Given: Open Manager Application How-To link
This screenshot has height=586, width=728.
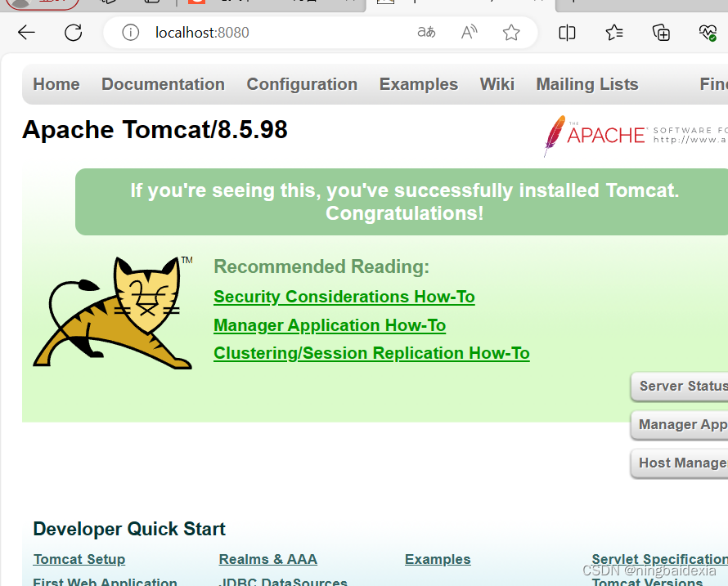Looking at the screenshot, I should (x=330, y=325).
